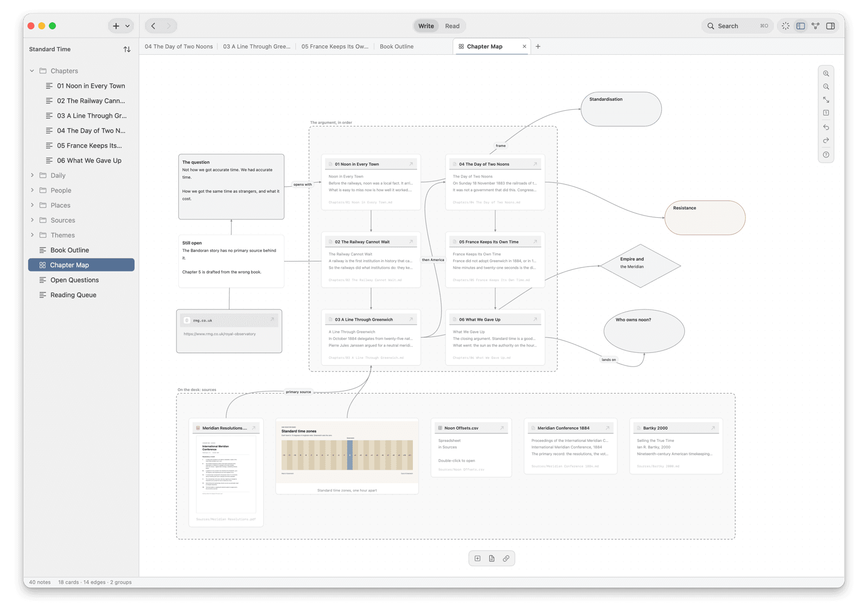Open the graph view
The width and height of the screenshot is (868, 607).
pyautogui.click(x=815, y=26)
